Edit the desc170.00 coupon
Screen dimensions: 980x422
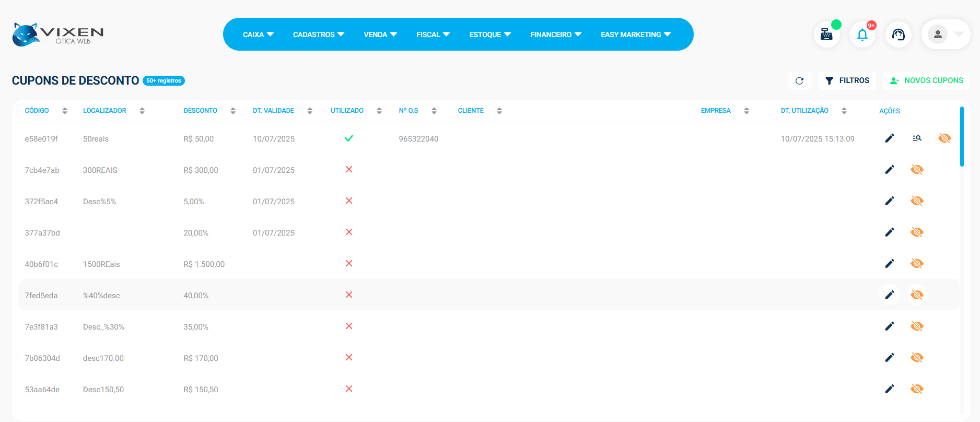[890, 358]
